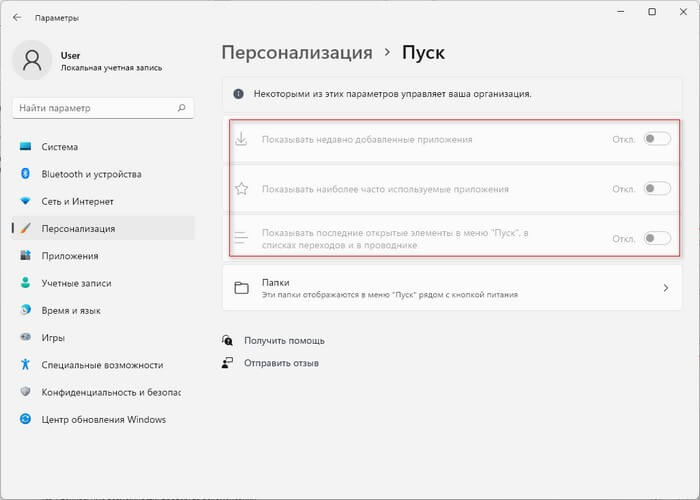The height and width of the screenshot is (500, 700).
Task: Click the Учетные записи person icon
Action: [x=25, y=283]
